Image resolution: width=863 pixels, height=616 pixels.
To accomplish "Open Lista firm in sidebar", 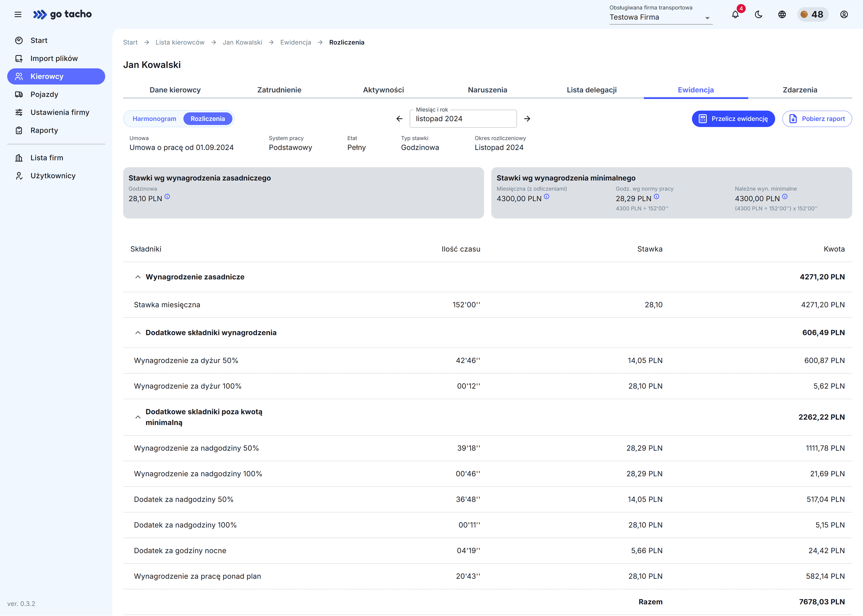I will click(56, 158).
